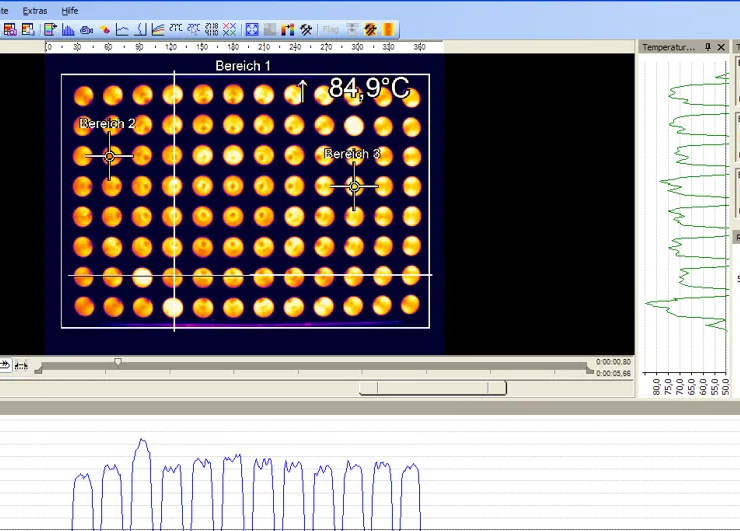Close the Temperatur profile panel

pos(722,47)
